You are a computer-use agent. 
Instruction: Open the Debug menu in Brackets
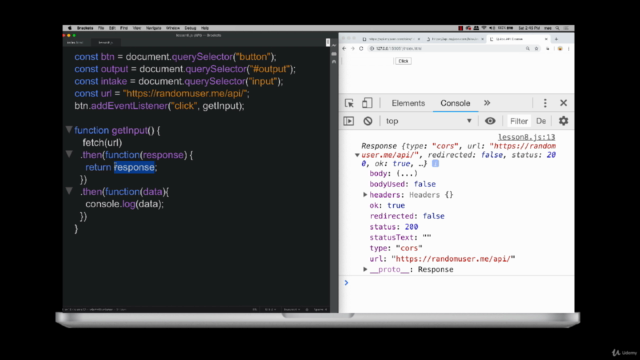[190, 28]
